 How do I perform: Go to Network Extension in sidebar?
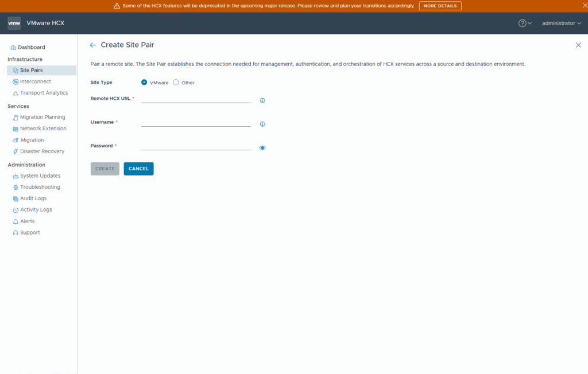43,128
